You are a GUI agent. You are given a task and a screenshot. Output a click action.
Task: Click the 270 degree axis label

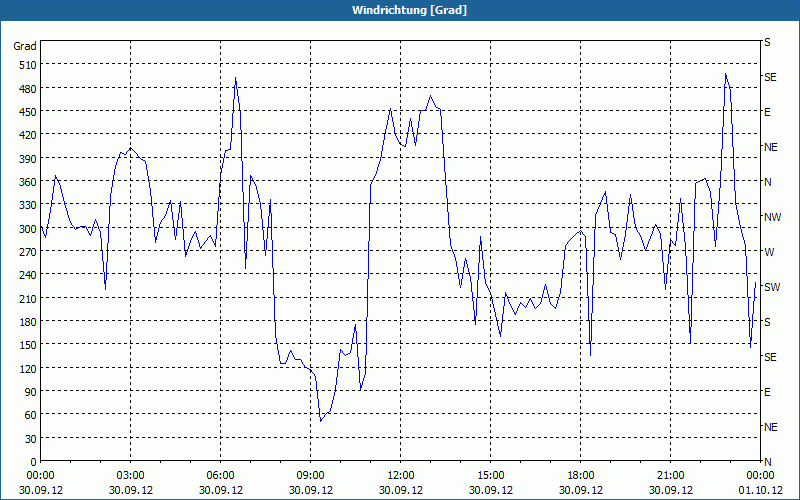point(28,252)
